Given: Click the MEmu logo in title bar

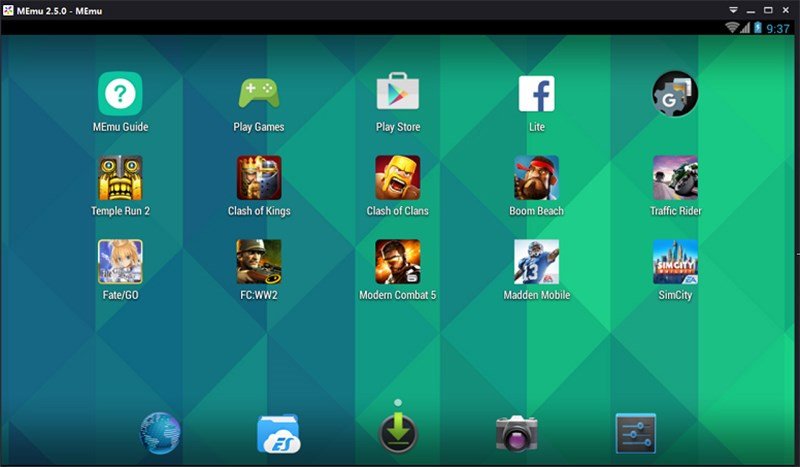Looking at the screenshot, I should [x=8, y=10].
